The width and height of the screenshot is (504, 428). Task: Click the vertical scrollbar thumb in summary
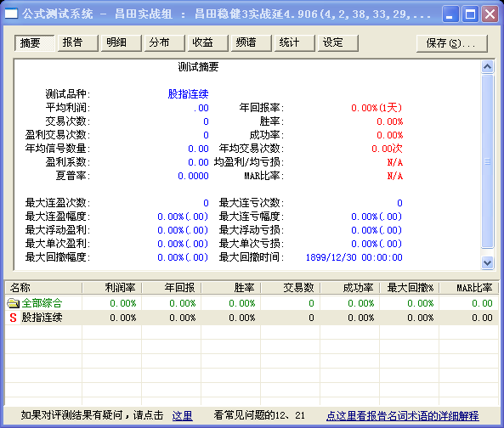[x=487, y=161]
